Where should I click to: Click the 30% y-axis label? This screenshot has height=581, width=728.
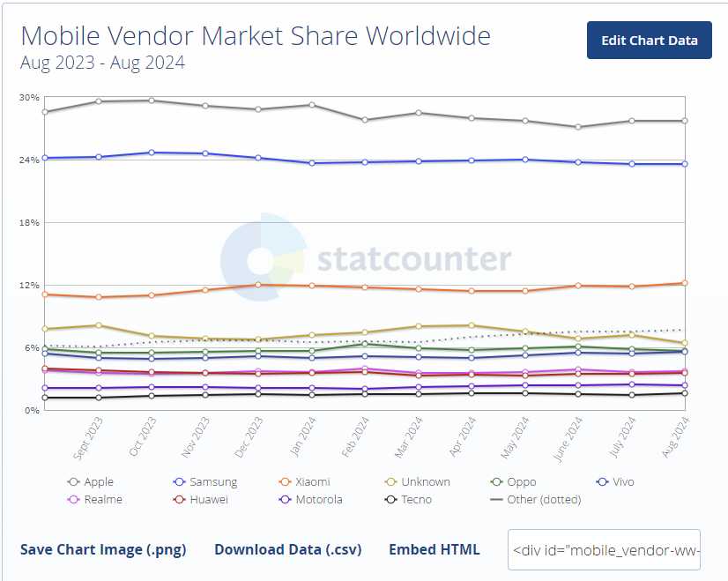[29, 98]
